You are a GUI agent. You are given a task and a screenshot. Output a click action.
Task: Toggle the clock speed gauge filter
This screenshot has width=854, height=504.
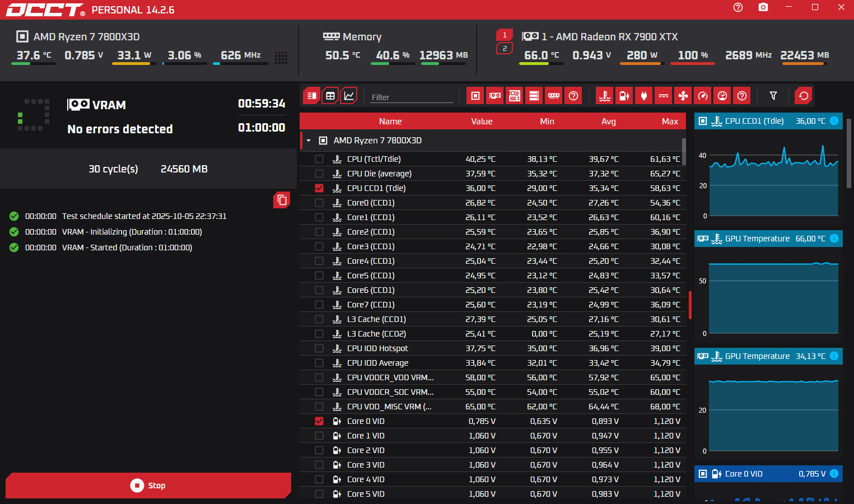703,96
